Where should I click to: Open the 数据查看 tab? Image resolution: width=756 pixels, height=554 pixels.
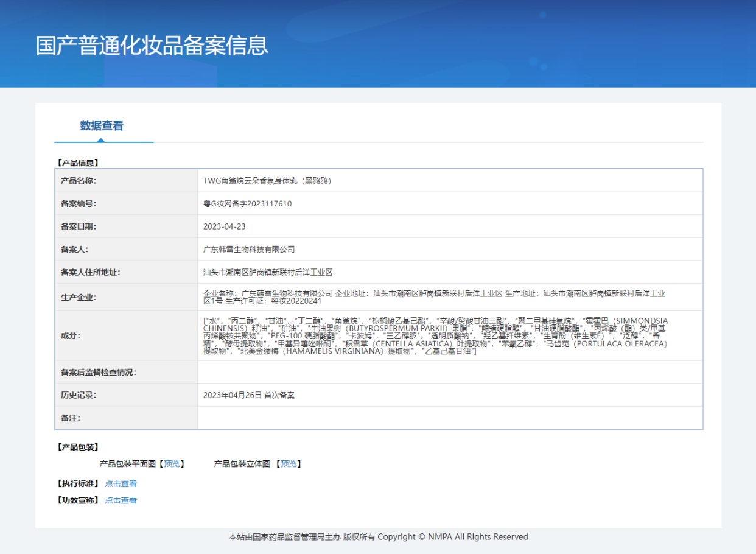pos(102,126)
